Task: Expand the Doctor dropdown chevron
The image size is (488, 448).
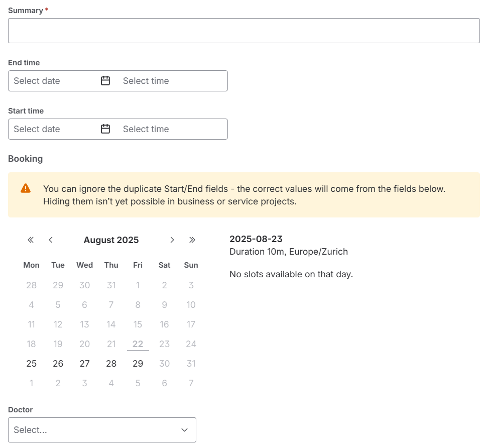Action: click(x=184, y=430)
